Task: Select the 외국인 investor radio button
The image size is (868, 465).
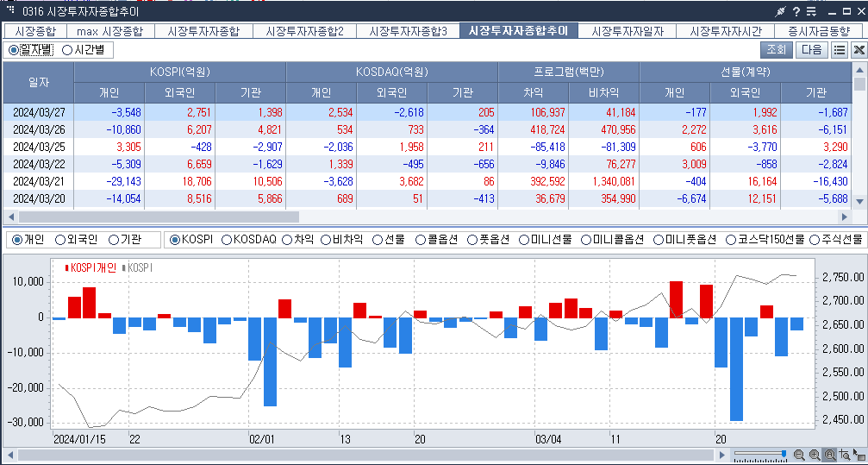Action: point(60,240)
